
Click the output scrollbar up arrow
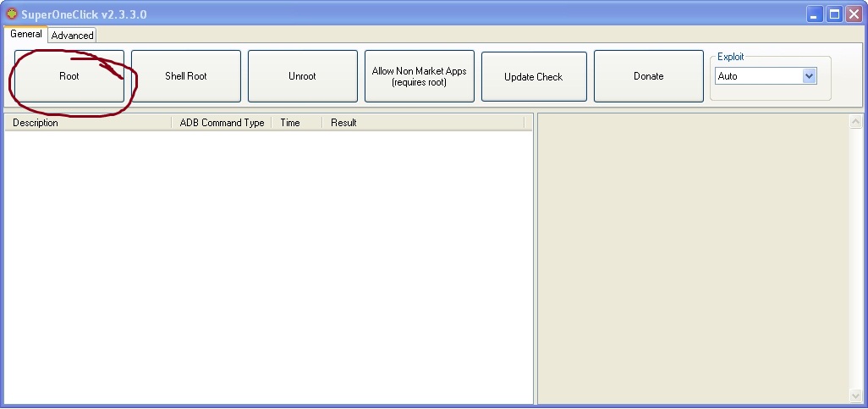856,121
